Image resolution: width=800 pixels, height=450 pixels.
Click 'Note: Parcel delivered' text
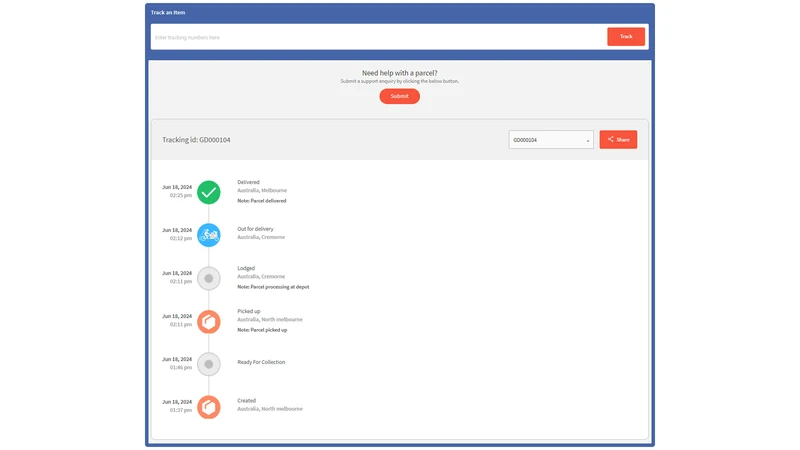pyautogui.click(x=262, y=201)
